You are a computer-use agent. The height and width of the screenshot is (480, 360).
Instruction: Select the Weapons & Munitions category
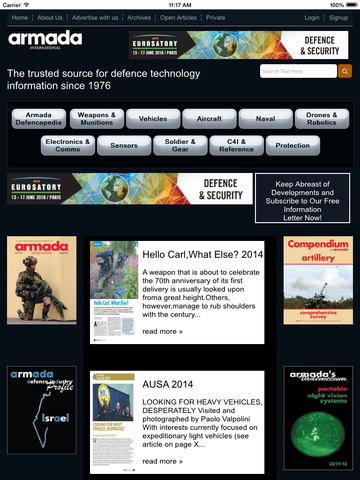tap(97, 119)
